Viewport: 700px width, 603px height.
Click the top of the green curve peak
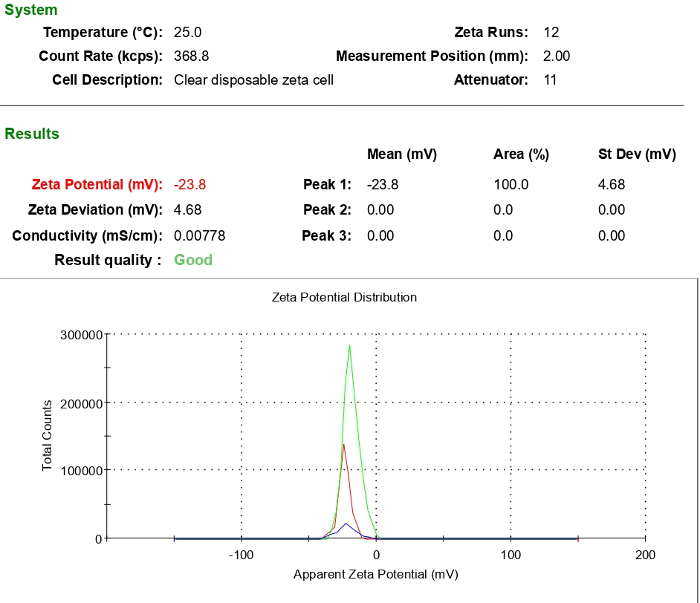click(x=349, y=345)
